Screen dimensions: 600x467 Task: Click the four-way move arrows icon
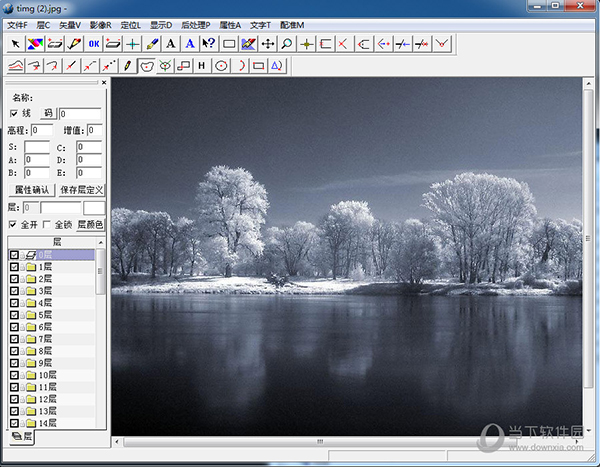pos(268,44)
